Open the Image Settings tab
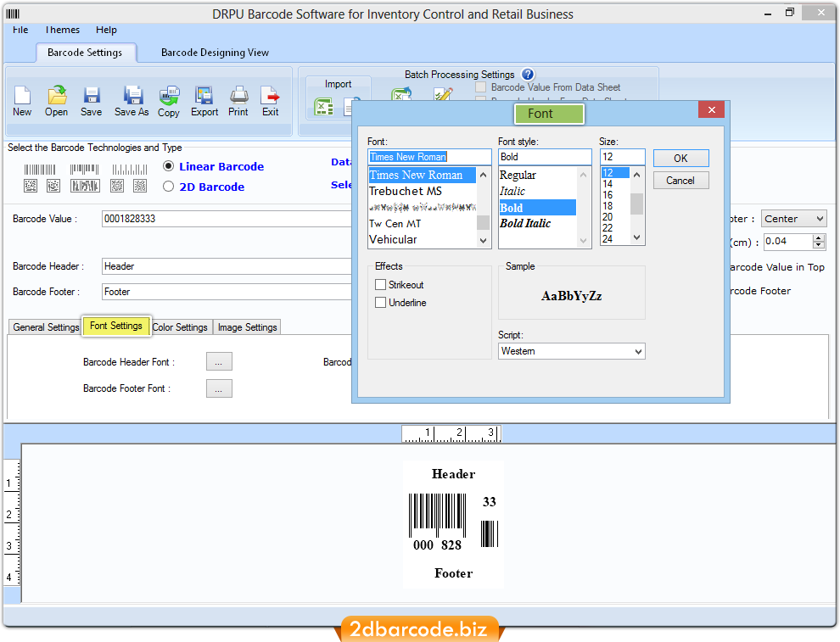Image resolution: width=840 pixels, height=642 pixels. pos(248,327)
